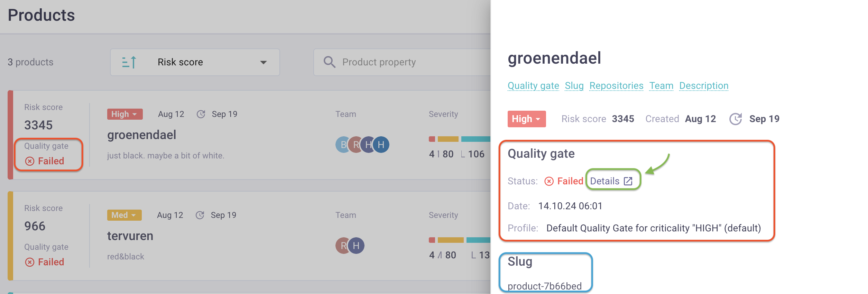Click the refresh clock icon on groenendael card

point(201,114)
